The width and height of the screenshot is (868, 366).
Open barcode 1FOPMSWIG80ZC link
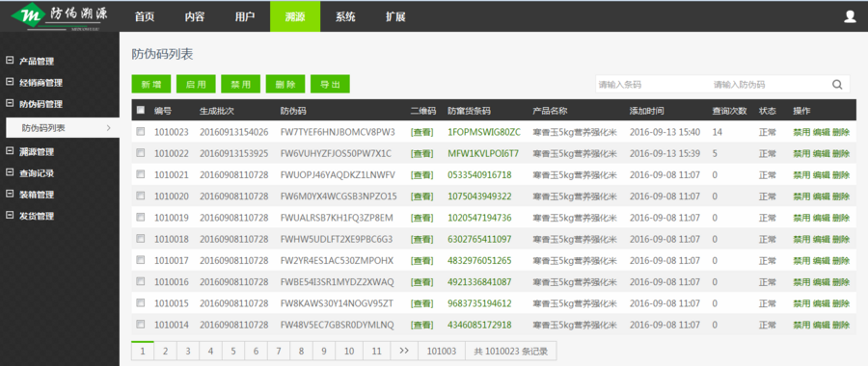484,132
